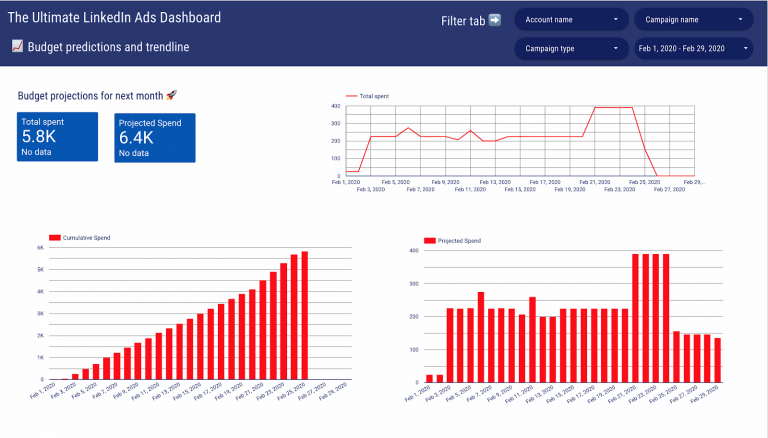Open the Account name dropdown
768x438 pixels.
572,19
